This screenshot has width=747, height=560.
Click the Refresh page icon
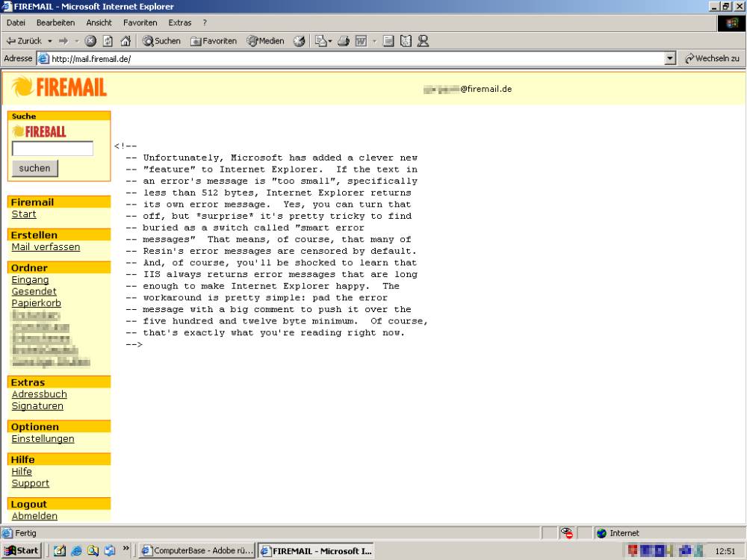point(108,41)
